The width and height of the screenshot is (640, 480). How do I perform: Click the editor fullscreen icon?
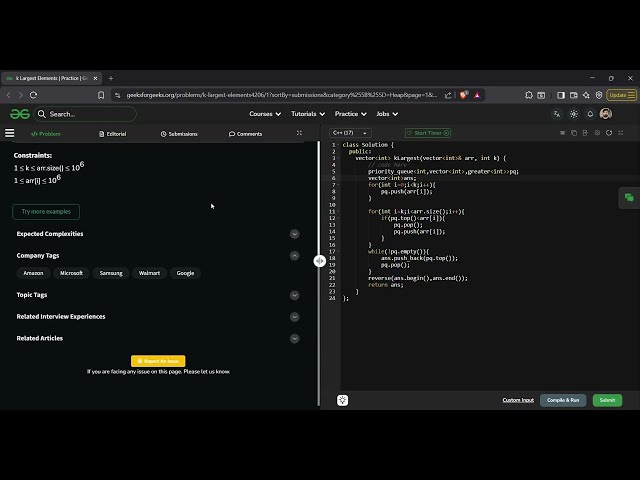click(621, 133)
